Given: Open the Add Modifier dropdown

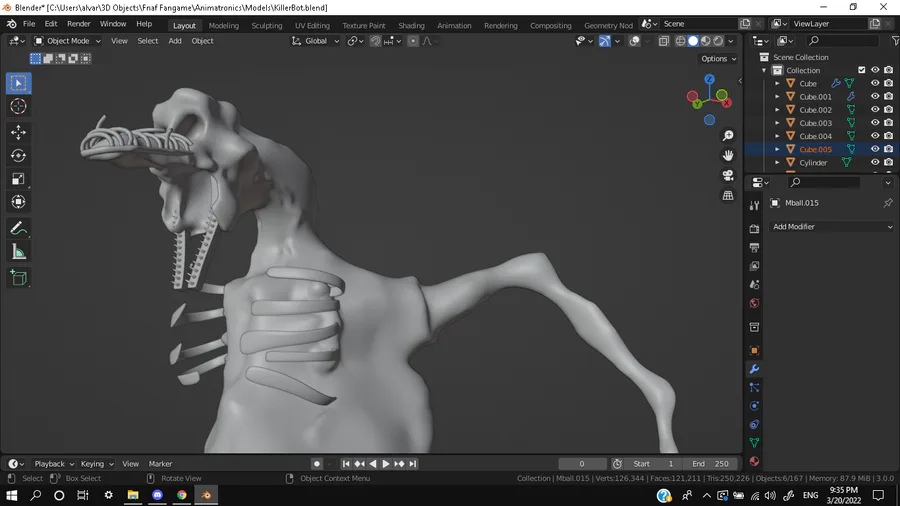Looking at the screenshot, I should coord(832,227).
